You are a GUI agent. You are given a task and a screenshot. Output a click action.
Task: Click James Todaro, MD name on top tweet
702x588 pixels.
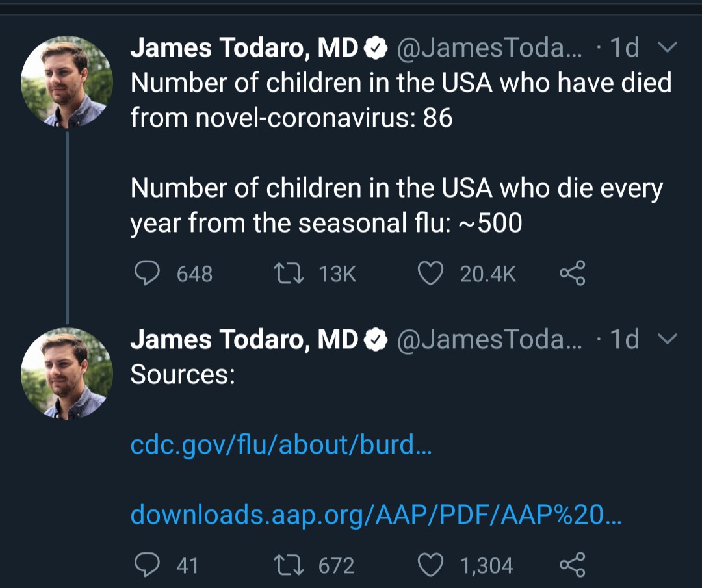click(244, 47)
